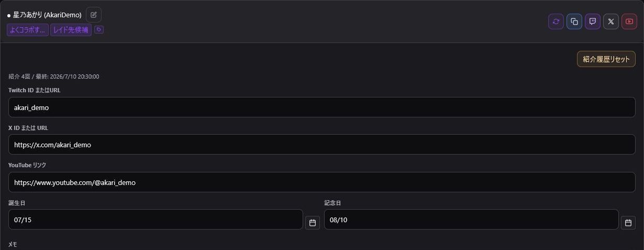The height and width of the screenshot is (250, 644).
Task: Click the 紹介履歴リセット button
Action: click(606, 59)
